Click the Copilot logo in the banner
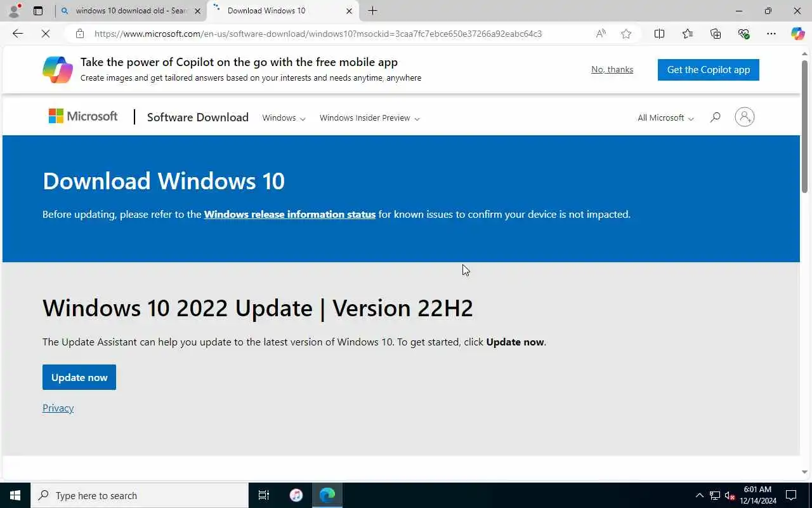The image size is (812, 508). (58, 69)
